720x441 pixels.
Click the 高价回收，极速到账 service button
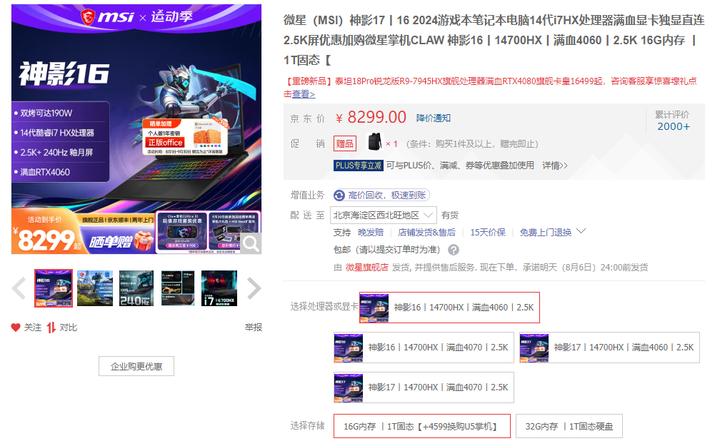[381, 195]
